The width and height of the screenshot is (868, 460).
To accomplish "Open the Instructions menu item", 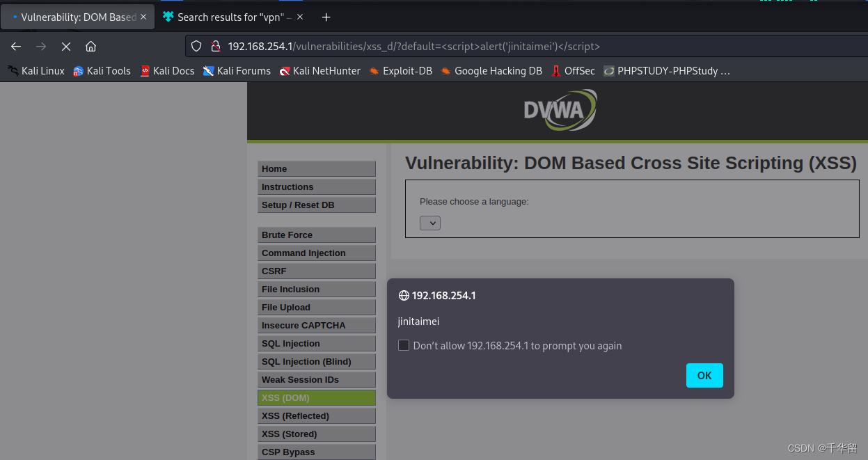I will (317, 187).
